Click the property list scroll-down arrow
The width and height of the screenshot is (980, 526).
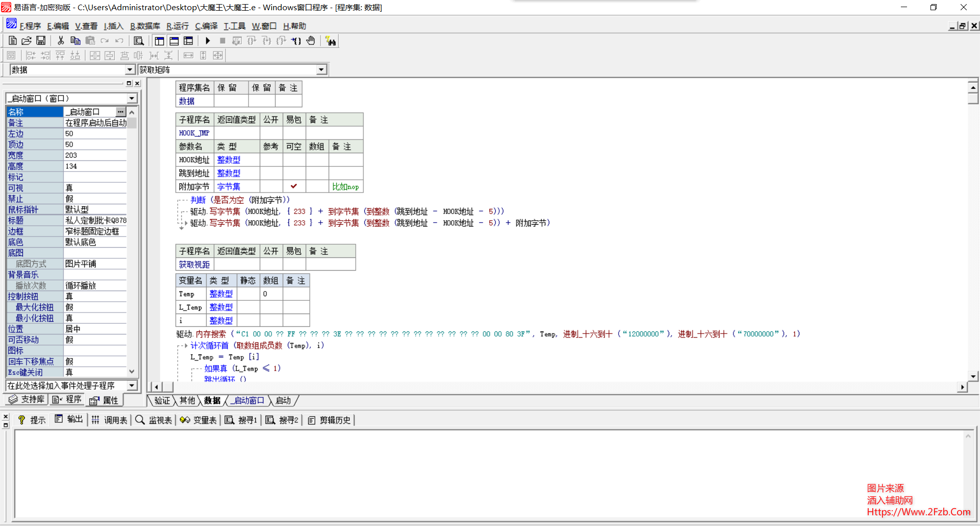pyautogui.click(x=132, y=372)
